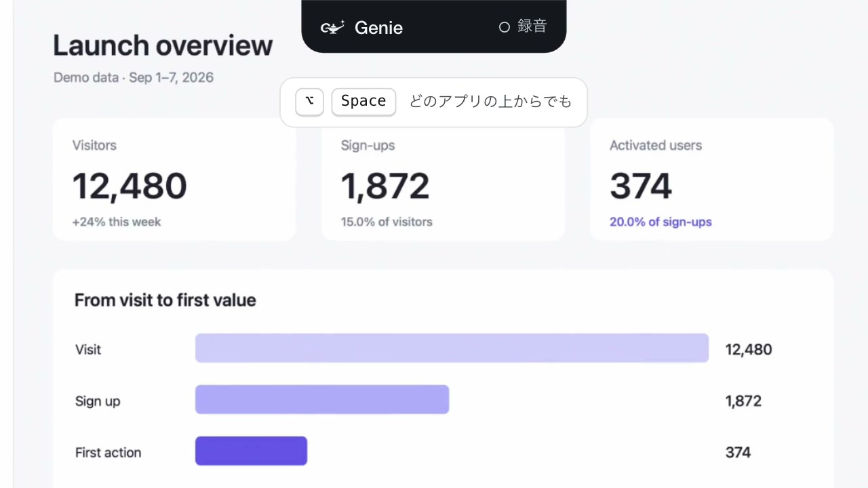Click the +24% this week text
Screen dimensions: 868x488
(117, 222)
